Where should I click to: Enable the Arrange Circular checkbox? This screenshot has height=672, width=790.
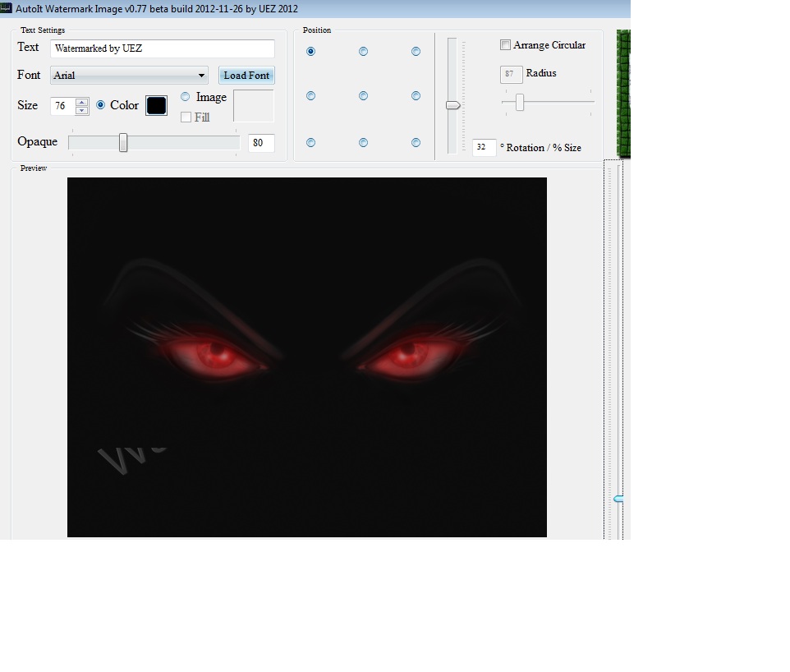tap(506, 45)
